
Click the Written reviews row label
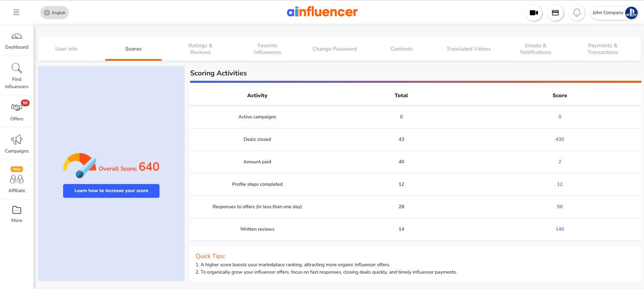[257, 229]
